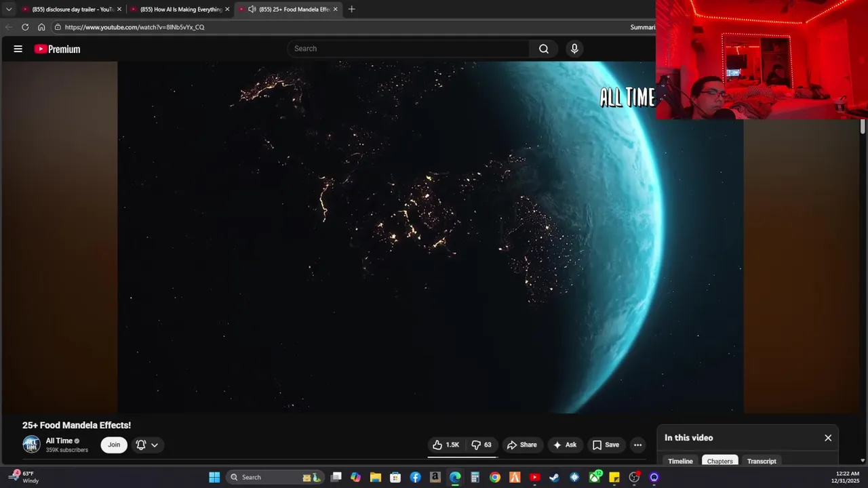868x488 pixels.
Task: Open All Time channel avatar
Action: (31, 445)
